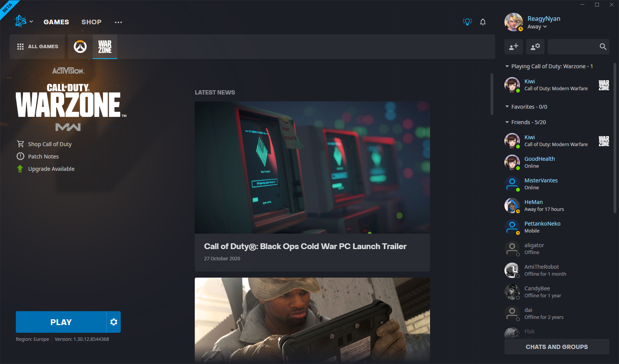This screenshot has height=364, width=619.
Task: Click AmiTheRobot's avatar
Action: pyautogui.click(x=512, y=270)
